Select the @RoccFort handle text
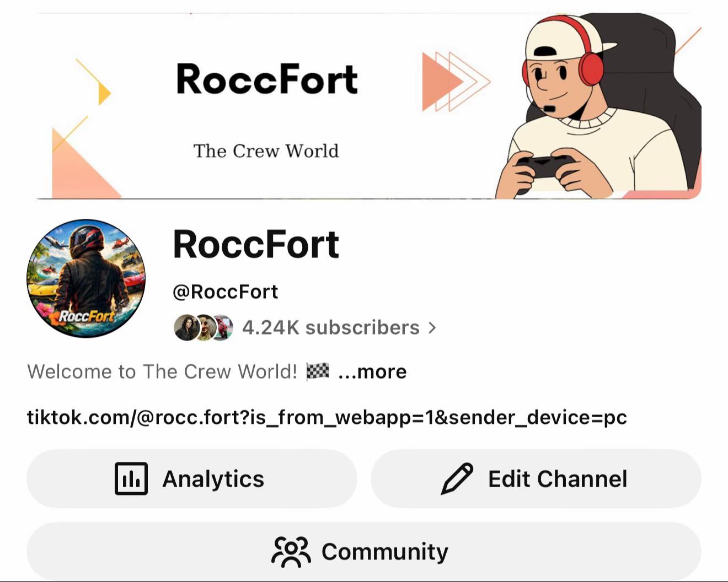 pos(226,292)
